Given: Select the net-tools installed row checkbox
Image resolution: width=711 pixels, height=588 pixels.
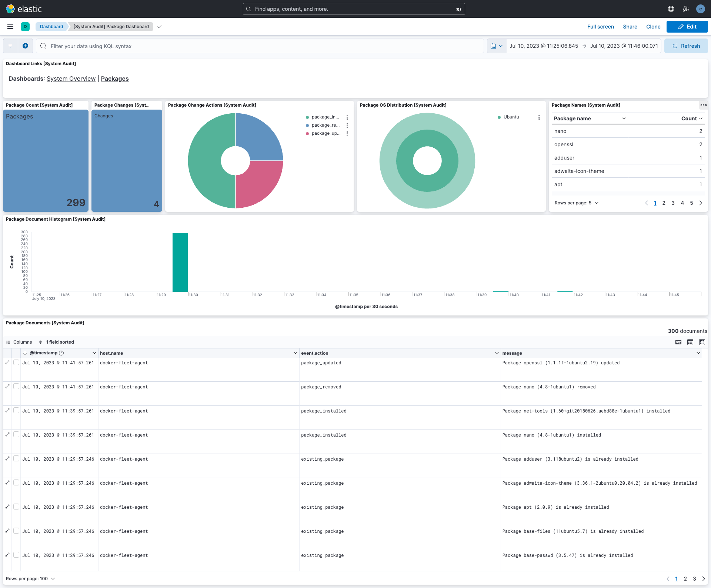Looking at the screenshot, I should point(16,410).
